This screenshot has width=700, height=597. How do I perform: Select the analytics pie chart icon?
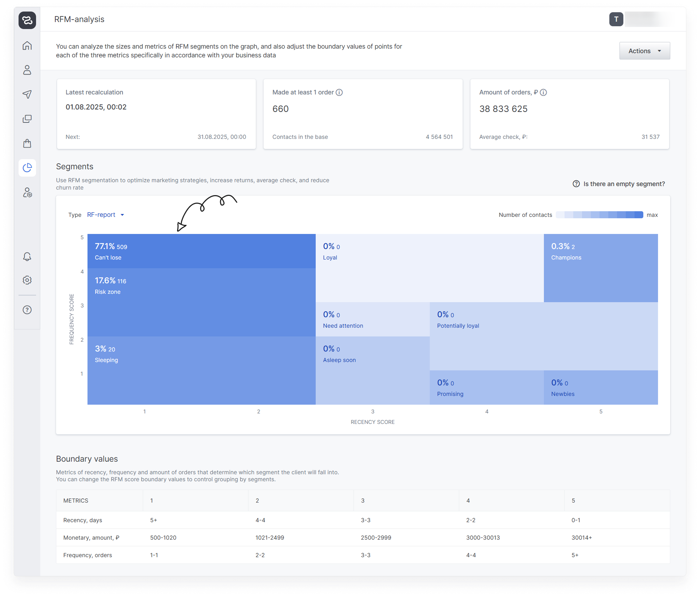tap(27, 168)
